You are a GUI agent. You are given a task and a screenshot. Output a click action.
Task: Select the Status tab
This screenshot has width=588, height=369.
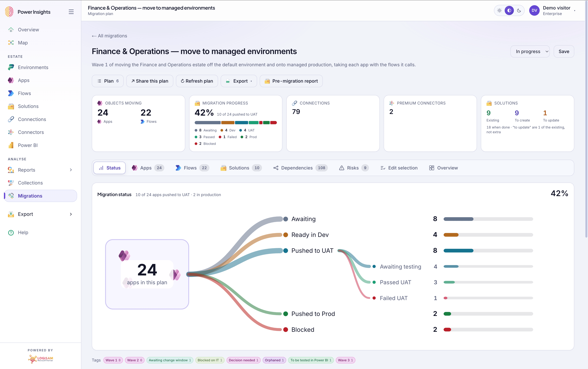(x=110, y=168)
